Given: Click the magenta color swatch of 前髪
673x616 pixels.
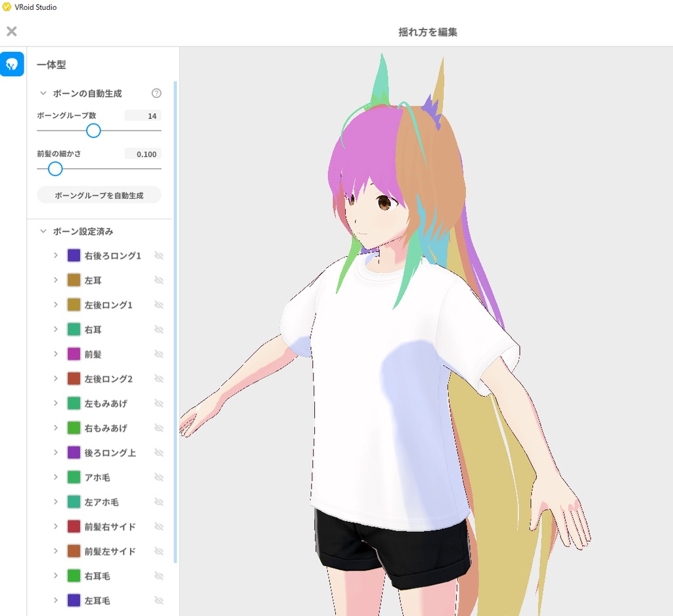Looking at the screenshot, I should pyautogui.click(x=73, y=354).
